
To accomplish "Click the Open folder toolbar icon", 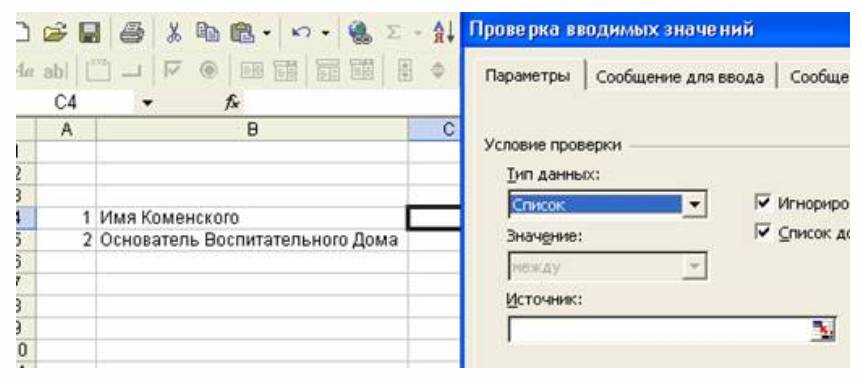I will click(55, 33).
